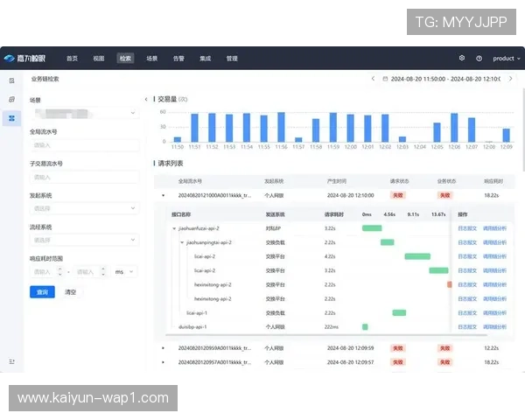Click the 全局流水号 input field

coord(84,145)
